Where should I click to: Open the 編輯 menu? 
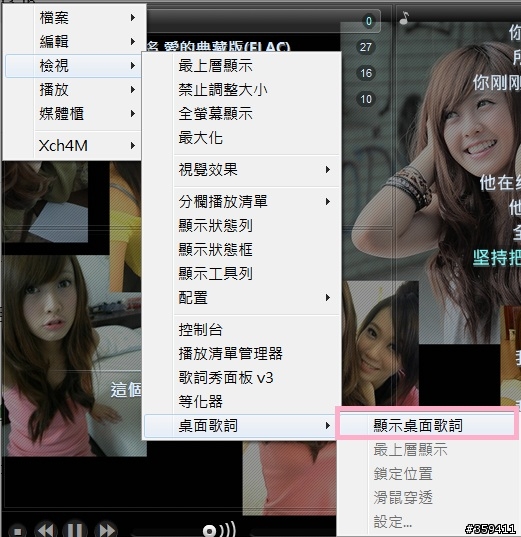coord(73,42)
